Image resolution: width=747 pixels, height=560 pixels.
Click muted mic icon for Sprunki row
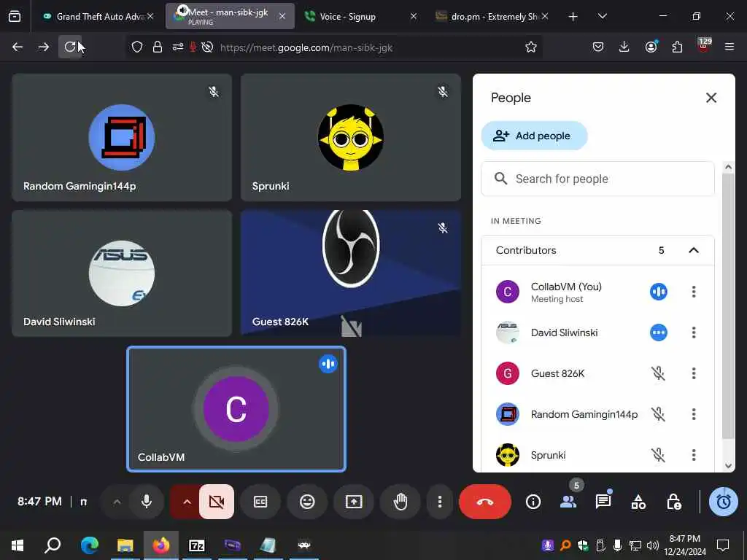click(659, 455)
